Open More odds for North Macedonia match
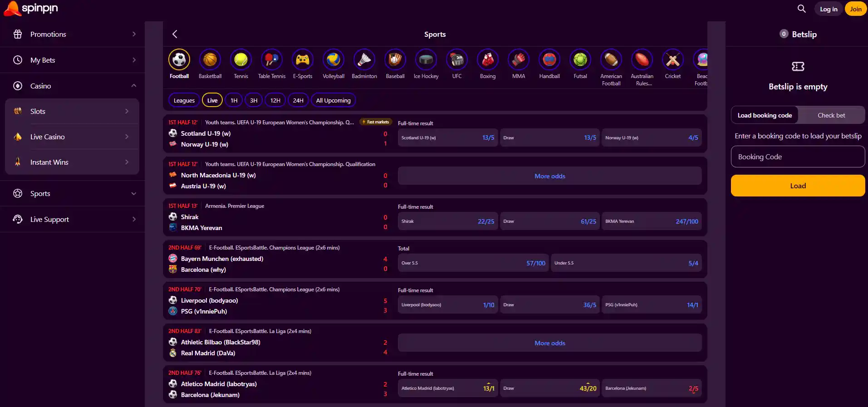Viewport: 868px width, 407px height. (x=550, y=176)
